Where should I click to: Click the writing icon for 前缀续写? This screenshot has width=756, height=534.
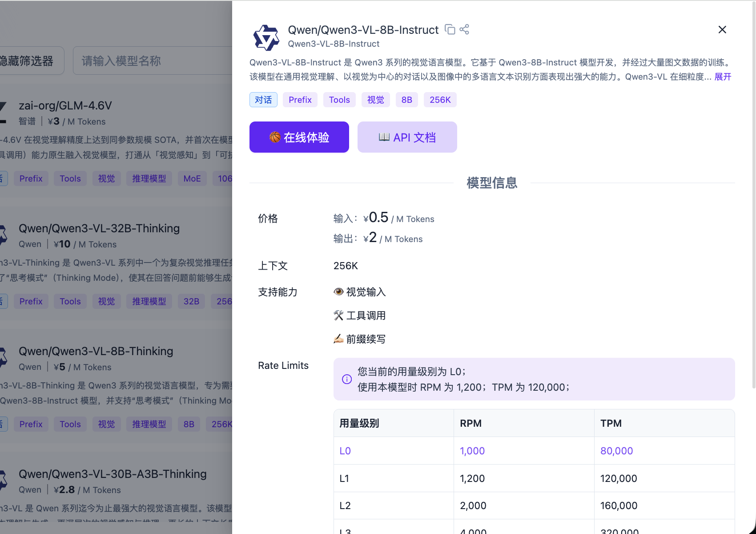pyautogui.click(x=338, y=339)
